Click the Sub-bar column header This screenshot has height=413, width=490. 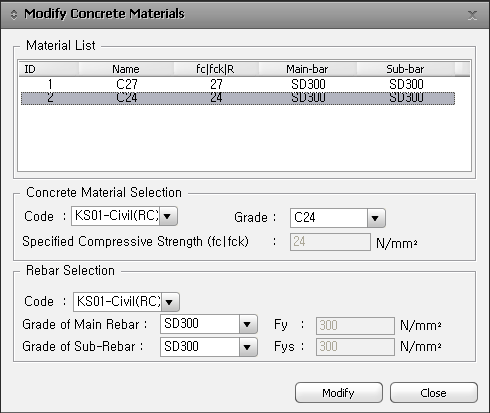tap(405, 69)
